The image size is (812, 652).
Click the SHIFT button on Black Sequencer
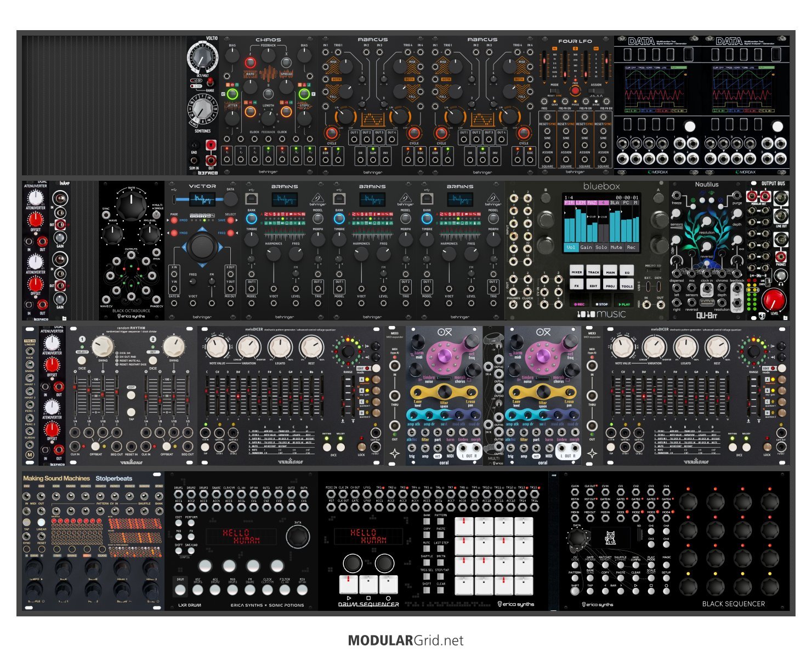[x=575, y=591]
